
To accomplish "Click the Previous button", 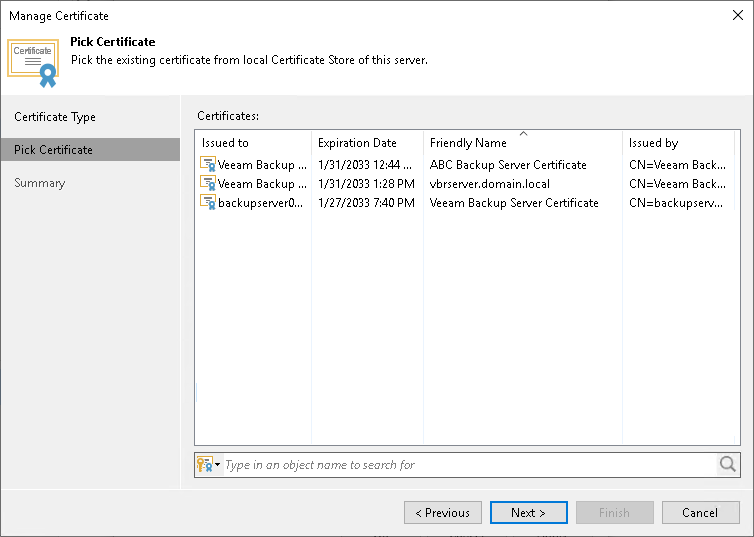I will (443, 512).
